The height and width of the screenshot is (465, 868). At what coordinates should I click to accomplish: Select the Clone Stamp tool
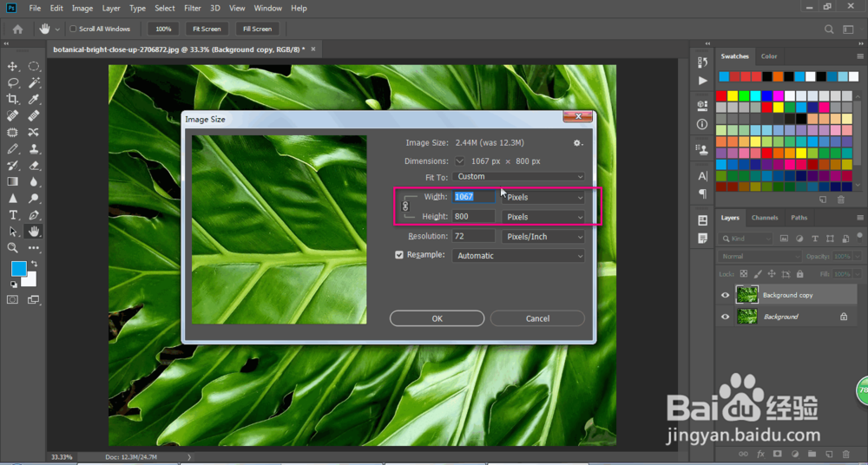point(34,149)
